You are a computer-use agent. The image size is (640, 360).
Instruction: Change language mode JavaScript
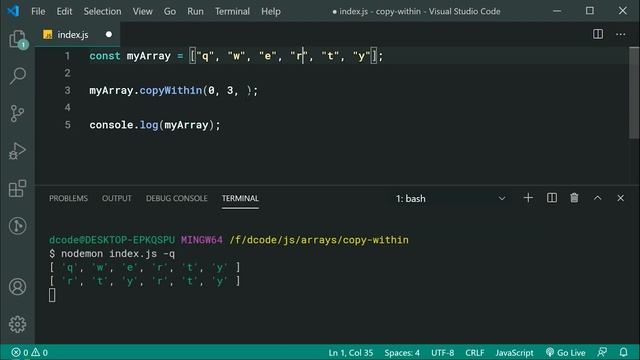click(514, 352)
